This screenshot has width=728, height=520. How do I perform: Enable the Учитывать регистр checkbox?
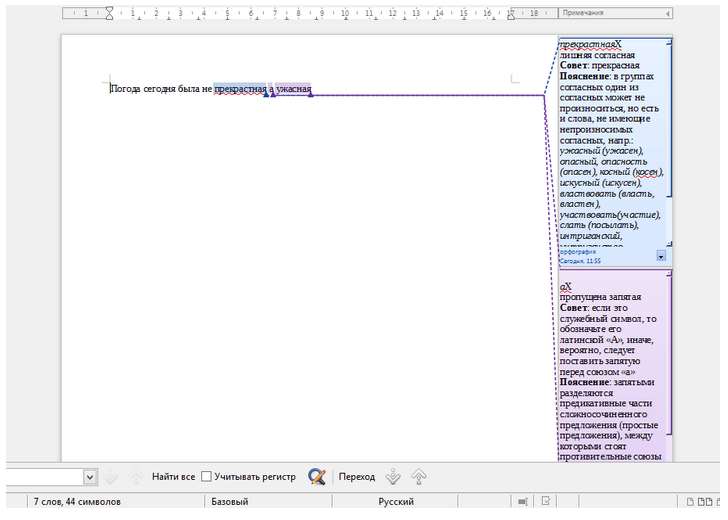pos(206,477)
